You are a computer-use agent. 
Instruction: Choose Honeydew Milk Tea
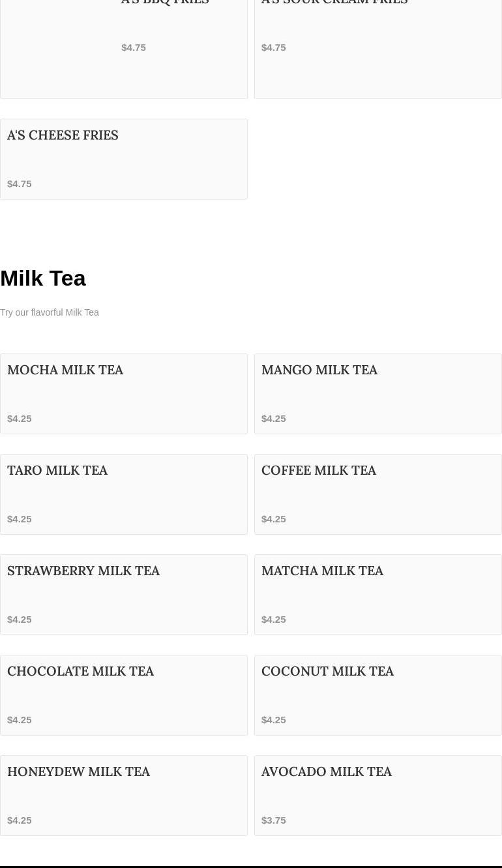point(124,796)
